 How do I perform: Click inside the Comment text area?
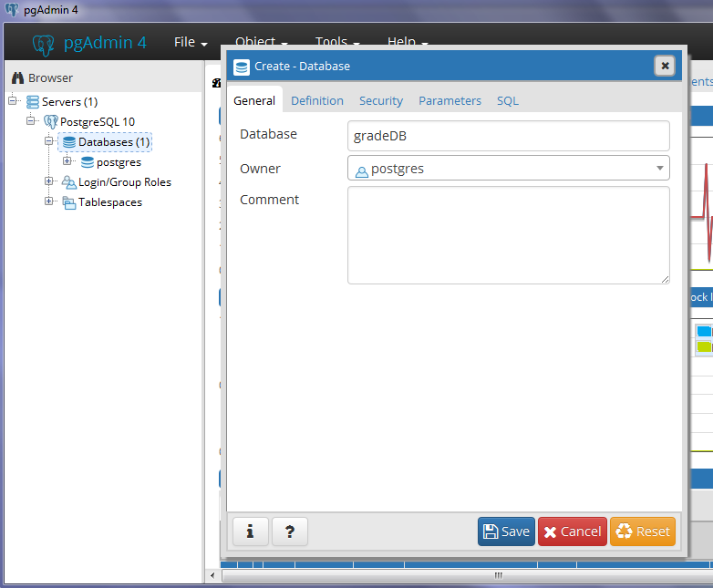[x=509, y=235]
